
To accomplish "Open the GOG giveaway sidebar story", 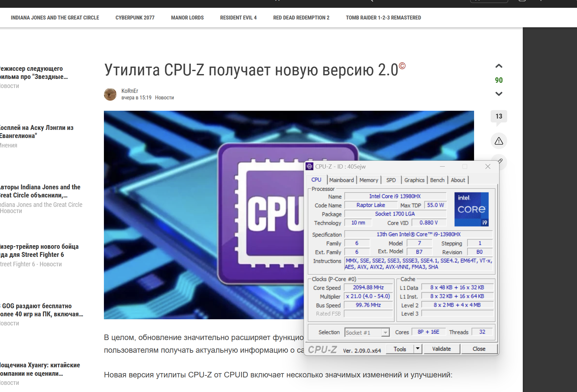I will click(42, 310).
